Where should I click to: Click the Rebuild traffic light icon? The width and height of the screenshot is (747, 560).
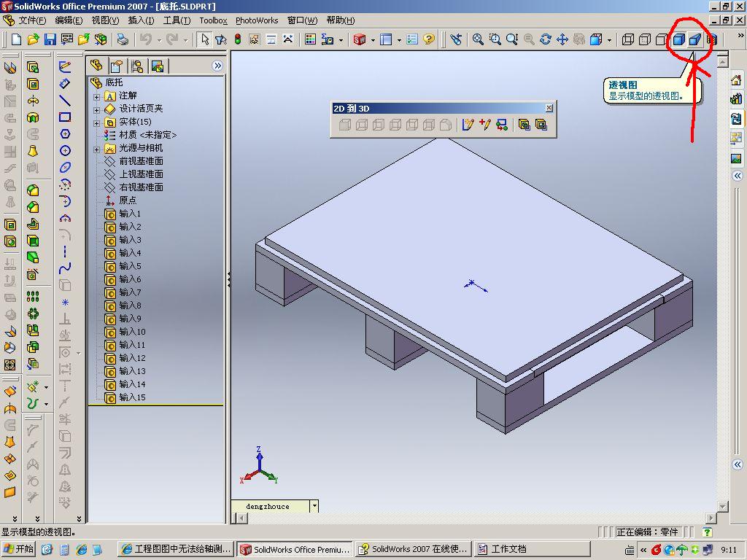click(238, 39)
